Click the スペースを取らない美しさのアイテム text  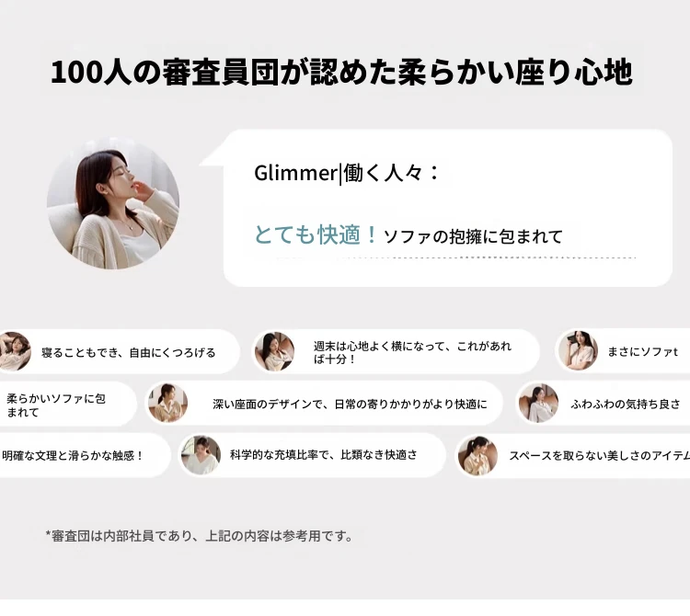coord(599,455)
